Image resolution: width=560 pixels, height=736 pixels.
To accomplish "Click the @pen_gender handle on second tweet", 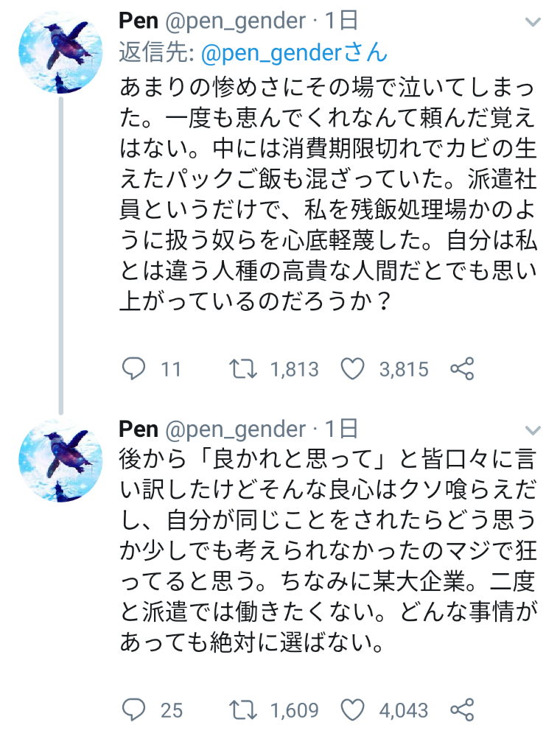I will click(x=235, y=429).
